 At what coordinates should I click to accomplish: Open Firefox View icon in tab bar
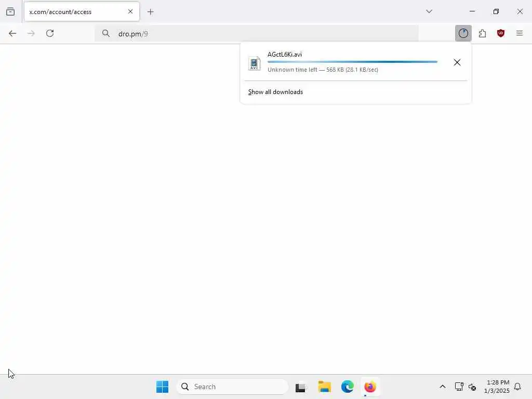(x=10, y=12)
